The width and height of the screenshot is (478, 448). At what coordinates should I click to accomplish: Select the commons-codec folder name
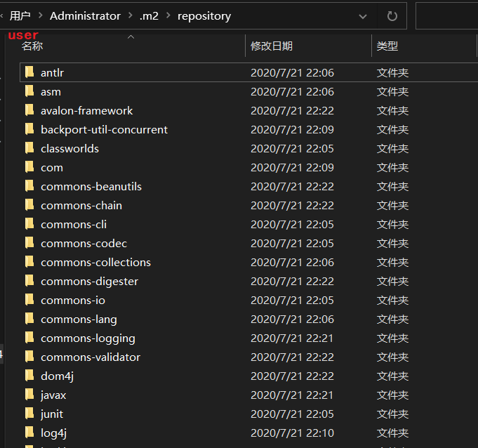[x=84, y=244]
